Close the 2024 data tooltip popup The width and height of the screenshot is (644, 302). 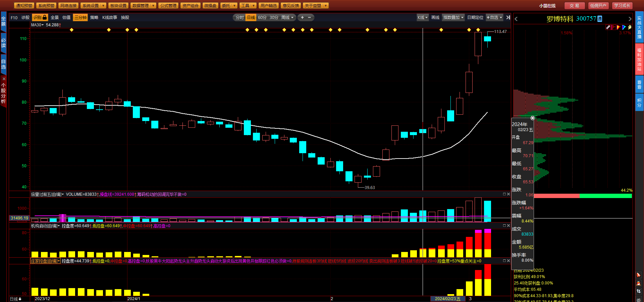point(532,118)
